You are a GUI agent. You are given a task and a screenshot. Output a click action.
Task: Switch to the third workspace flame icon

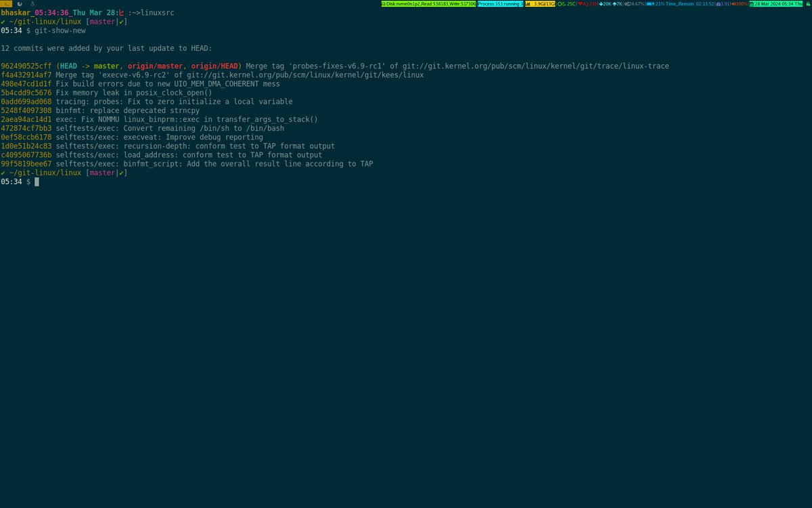coord(32,4)
